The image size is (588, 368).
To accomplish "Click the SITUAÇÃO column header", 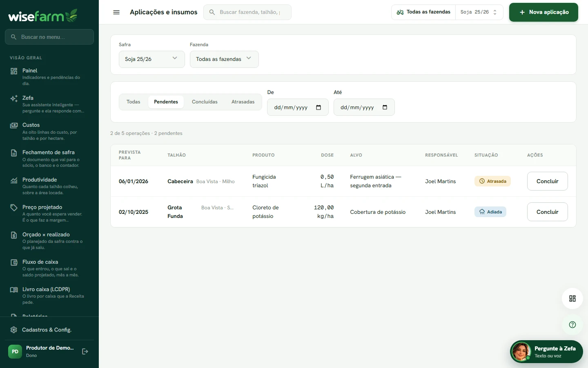I will [x=486, y=155].
